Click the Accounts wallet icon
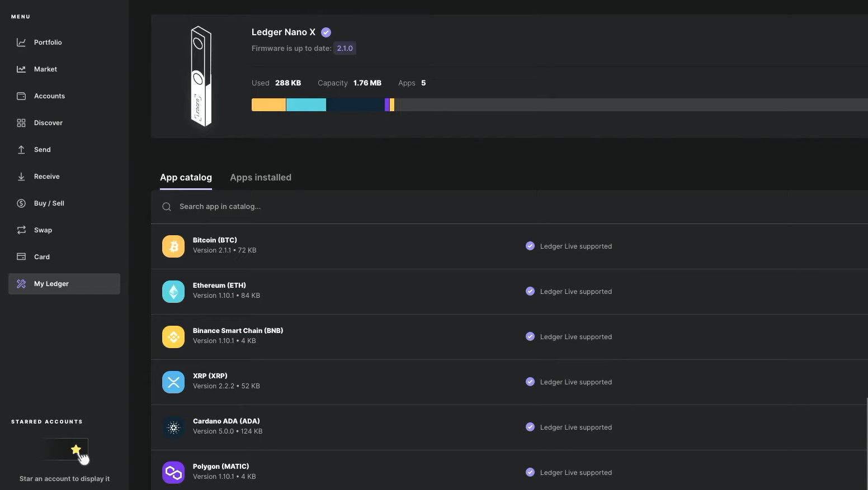The image size is (868, 490). click(21, 96)
